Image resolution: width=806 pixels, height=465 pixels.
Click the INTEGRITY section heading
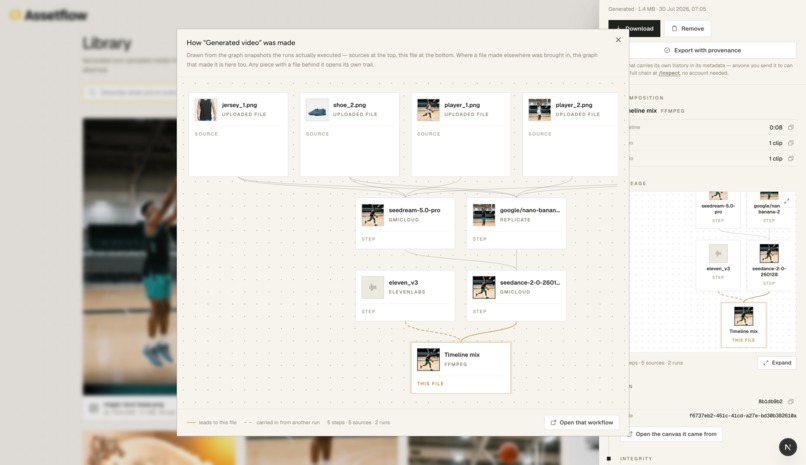coord(636,458)
